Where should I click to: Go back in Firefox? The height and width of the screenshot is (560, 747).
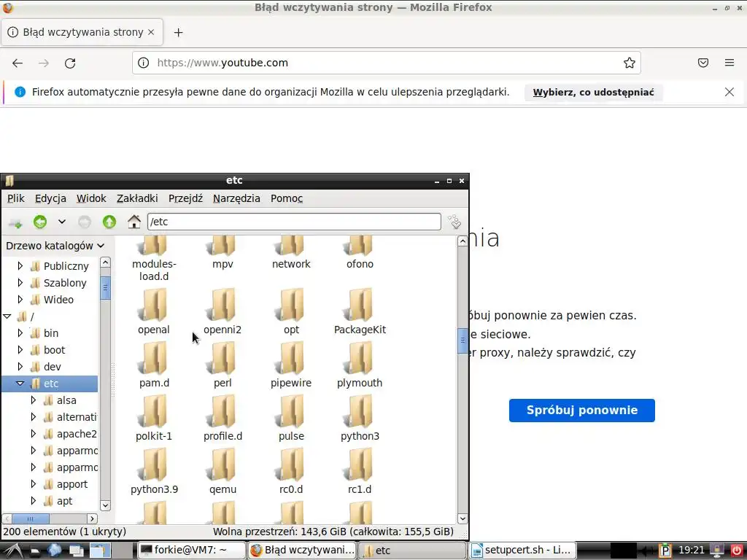(x=18, y=63)
